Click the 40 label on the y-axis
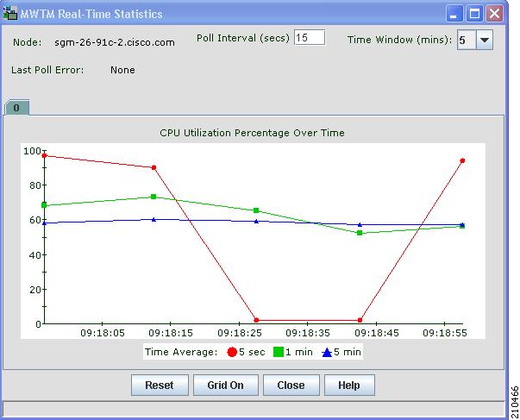 point(35,255)
